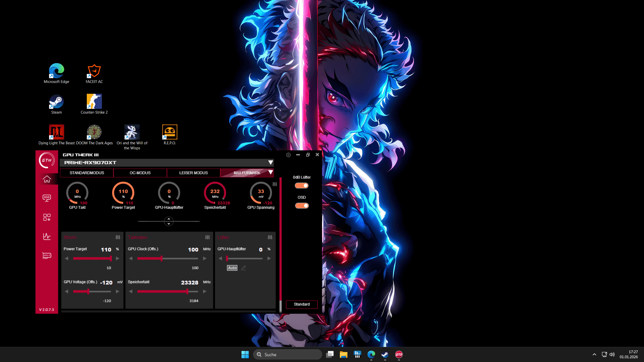Open the MAX FURMARK profile dropdown arrow
Image resolution: width=644 pixels, height=362 pixels.
pos(271,173)
